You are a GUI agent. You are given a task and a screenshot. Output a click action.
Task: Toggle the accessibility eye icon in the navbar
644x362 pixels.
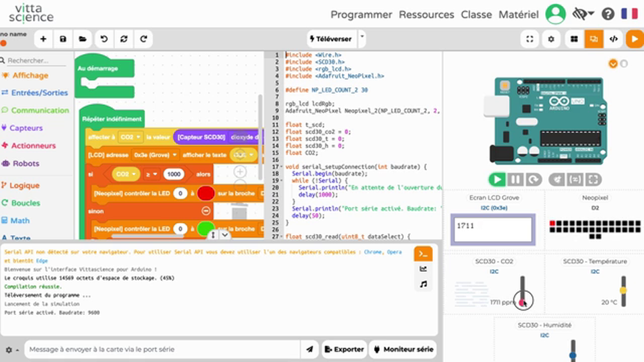coord(579,14)
